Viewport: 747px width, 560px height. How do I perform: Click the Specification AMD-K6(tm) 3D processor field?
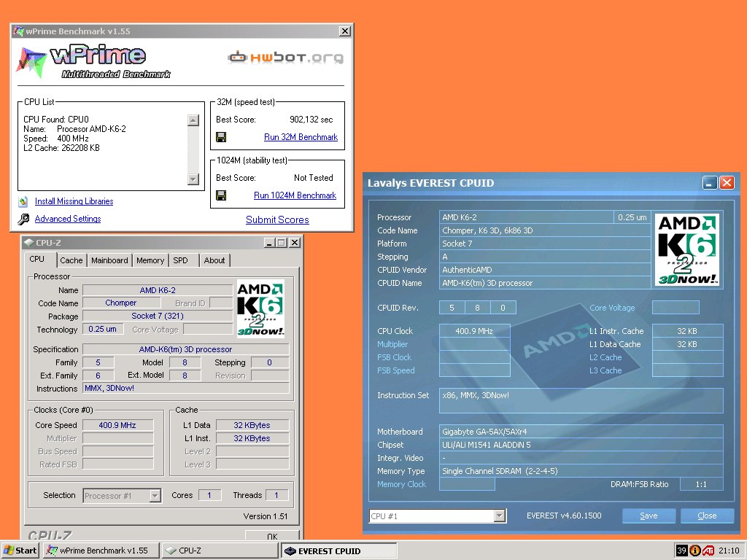[x=186, y=349]
